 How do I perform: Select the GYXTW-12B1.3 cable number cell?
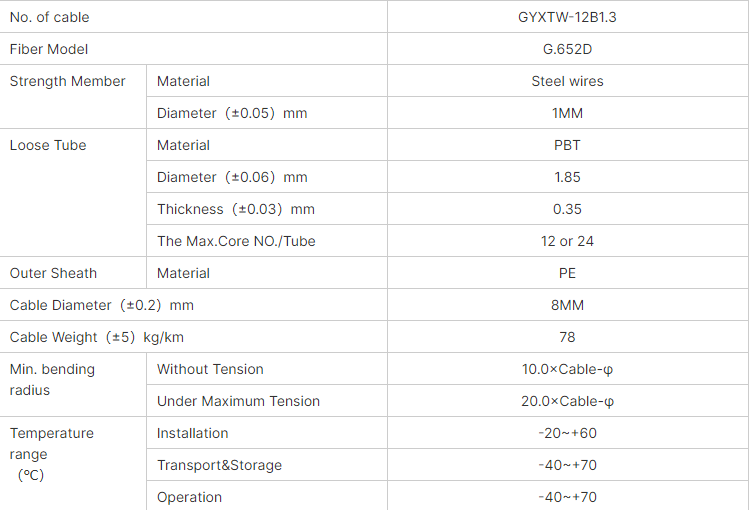567,17
